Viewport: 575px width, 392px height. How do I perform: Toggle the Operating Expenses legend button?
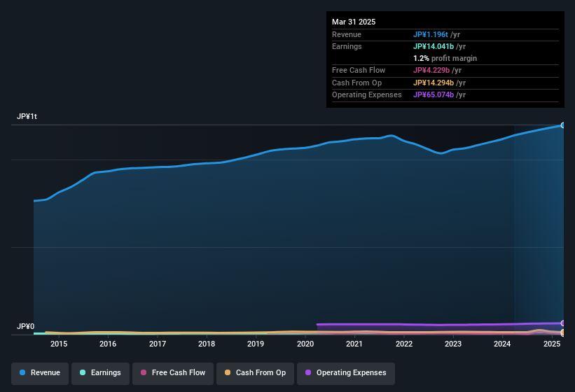coord(346,374)
